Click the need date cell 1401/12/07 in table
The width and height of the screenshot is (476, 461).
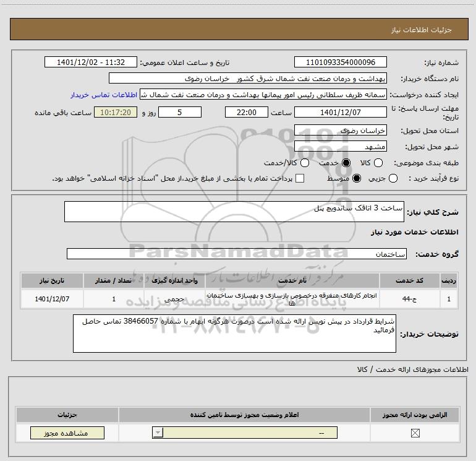pos(52,299)
